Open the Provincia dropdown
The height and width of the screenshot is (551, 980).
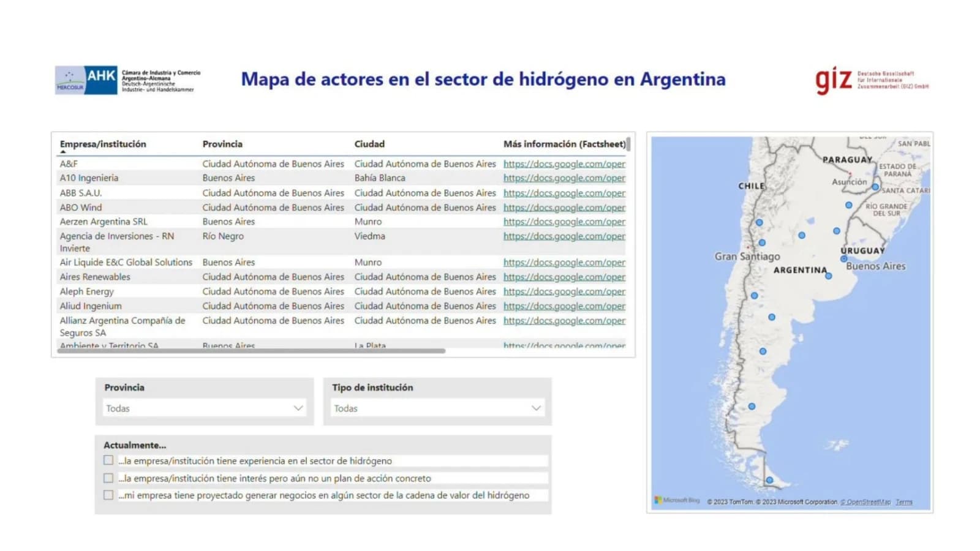point(205,408)
